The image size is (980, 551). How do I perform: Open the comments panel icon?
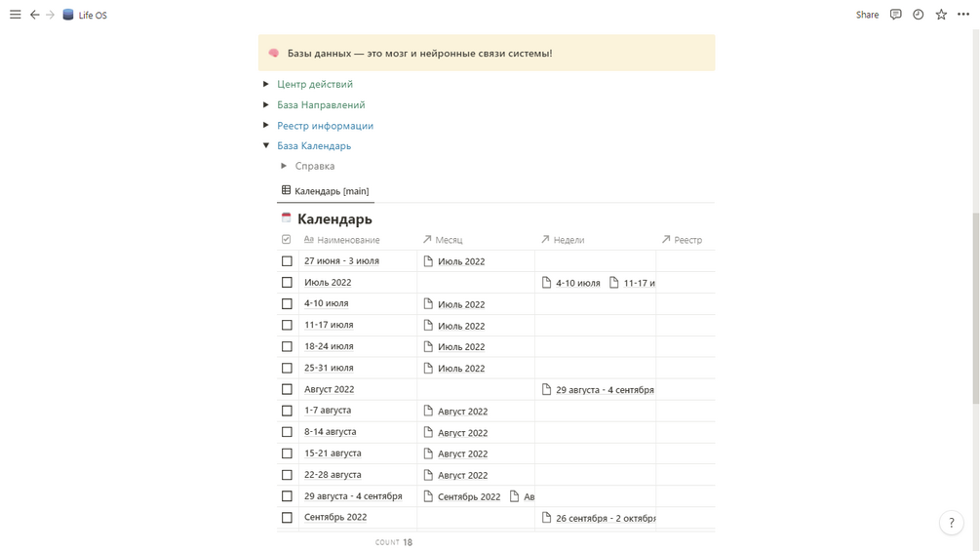[x=895, y=15]
